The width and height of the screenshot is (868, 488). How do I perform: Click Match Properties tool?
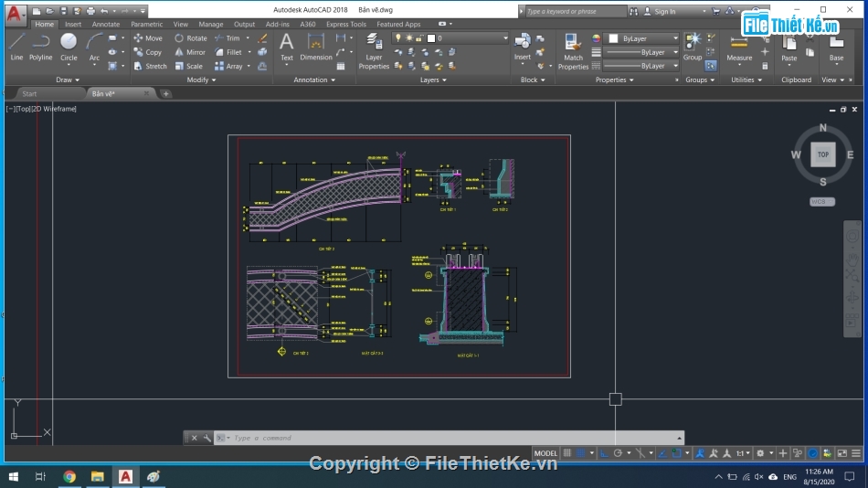(573, 51)
